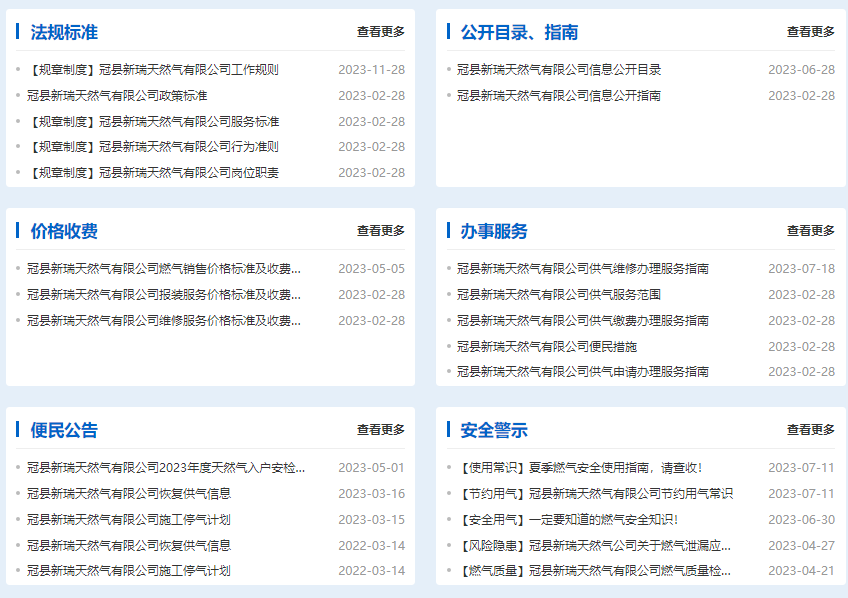Click date 2023-05-01 beside 入户安检 notice

(x=372, y=468)
